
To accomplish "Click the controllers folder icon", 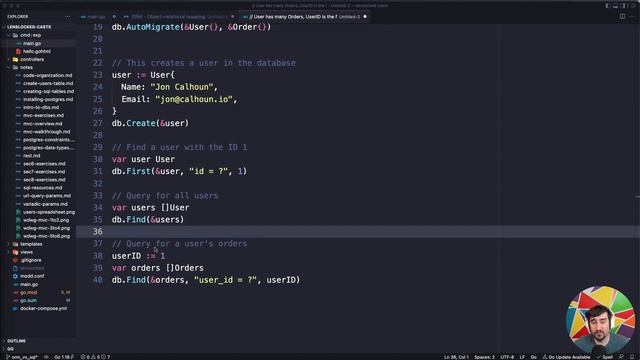I will tap(16, 60).
